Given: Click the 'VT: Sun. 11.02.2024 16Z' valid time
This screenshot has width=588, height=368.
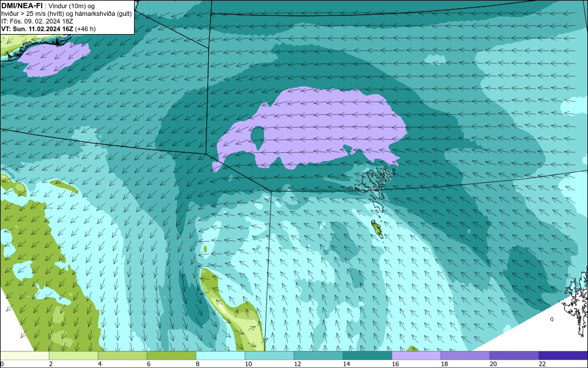Looking at the screenshot, I should coord(38,29).
